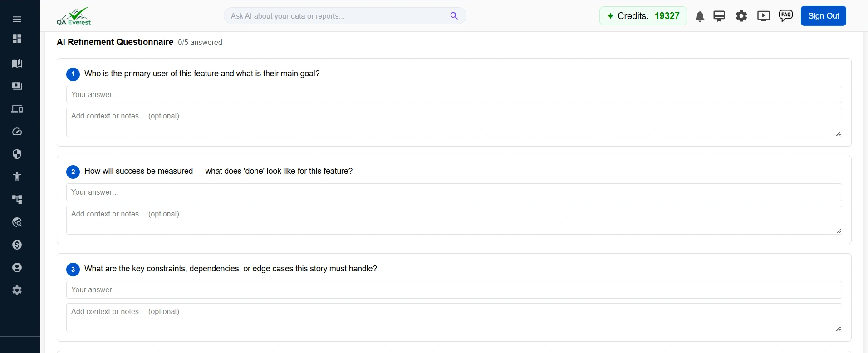Click the QA Everest logo
The height and width of the screenshot is (353, 868).
74,16
